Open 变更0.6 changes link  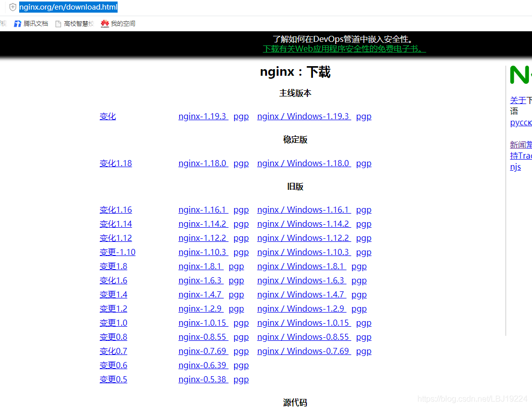coord(114,365)
